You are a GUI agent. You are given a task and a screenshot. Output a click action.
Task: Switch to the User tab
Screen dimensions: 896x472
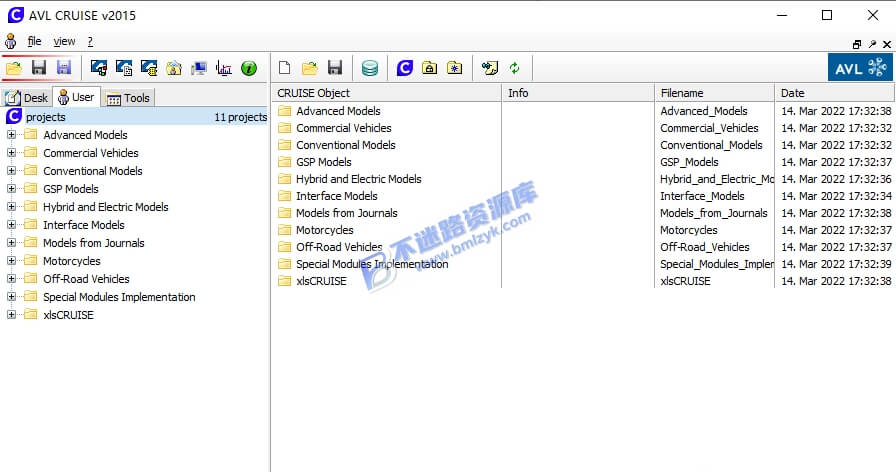(x=77, y=97)
